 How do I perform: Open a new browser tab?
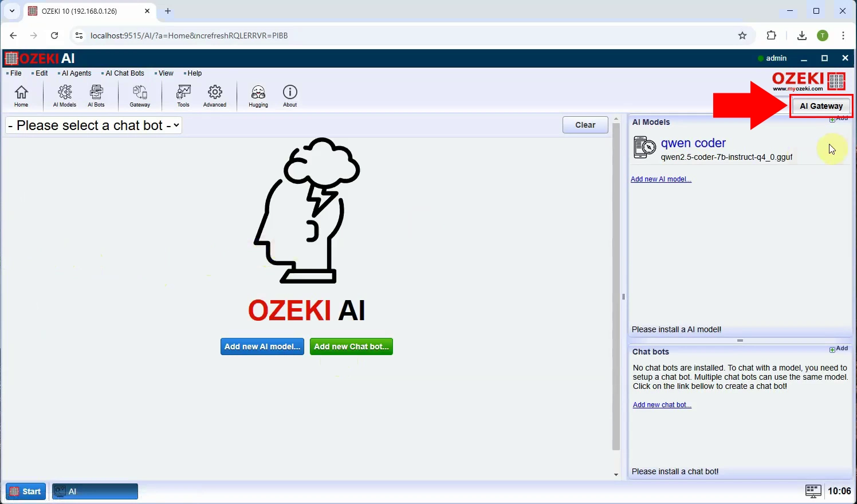(168, 11)
